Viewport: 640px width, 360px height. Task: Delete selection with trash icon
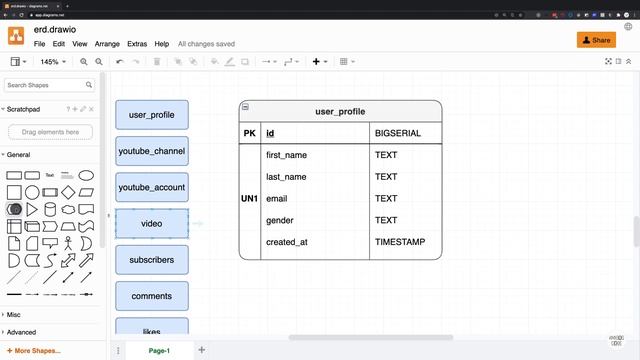point(157,62)
